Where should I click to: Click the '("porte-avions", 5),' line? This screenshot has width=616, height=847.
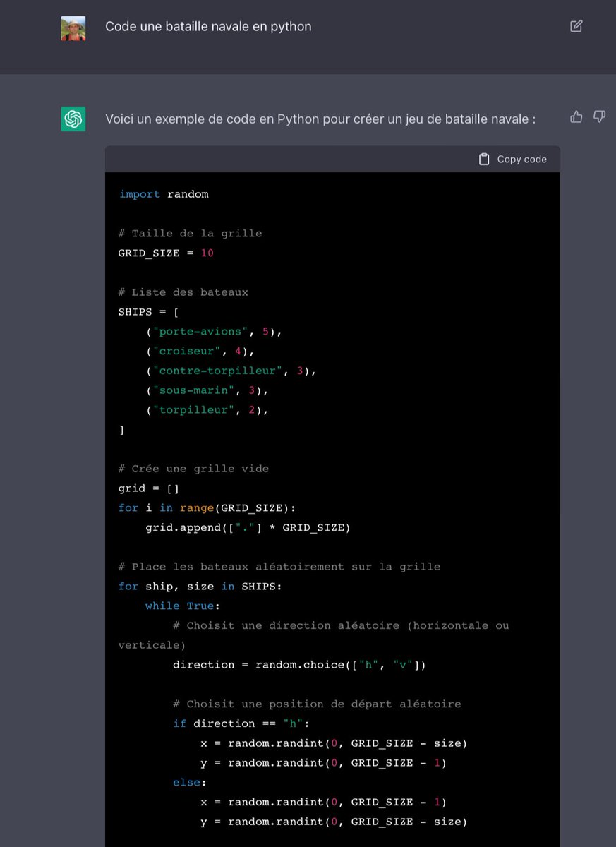pyautogui.click(x=215, y=331)
